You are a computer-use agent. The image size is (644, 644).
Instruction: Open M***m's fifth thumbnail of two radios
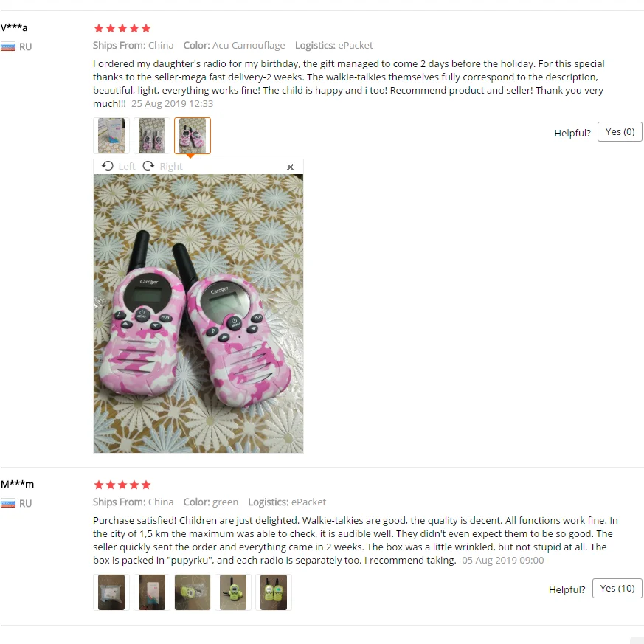[274, 592]
